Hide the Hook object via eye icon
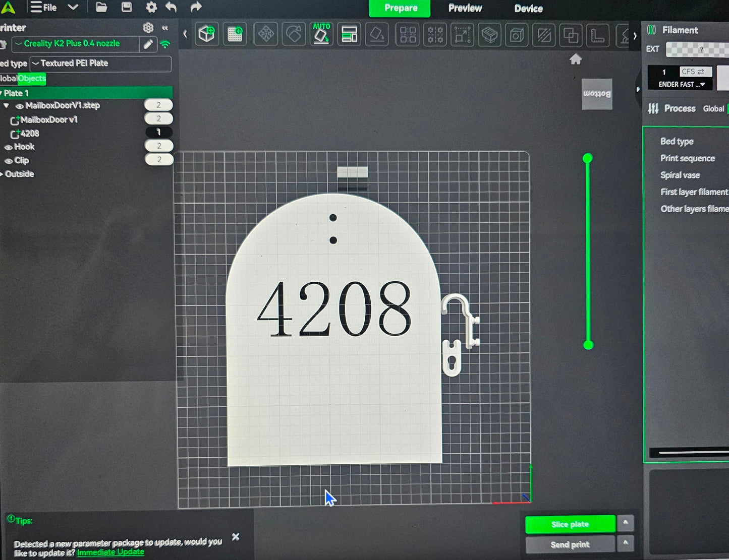The height and width of the screenshot is (560, 729). (9, 147)
